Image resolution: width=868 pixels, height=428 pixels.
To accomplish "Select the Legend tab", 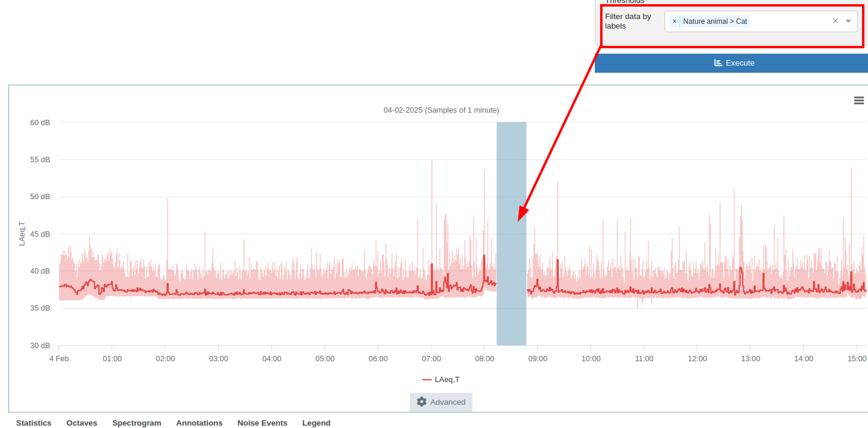I will 316,423.
